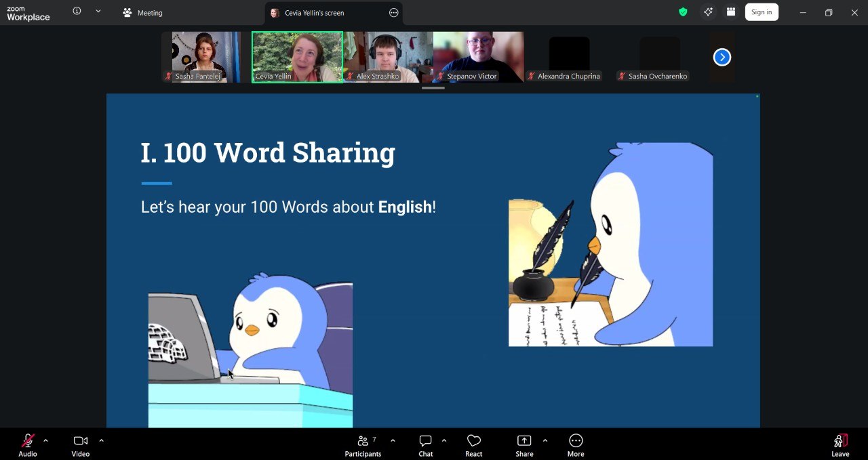Expand the Participants options arrow
The width and height of the screenshot is (868, 460).
pos(393,441)
